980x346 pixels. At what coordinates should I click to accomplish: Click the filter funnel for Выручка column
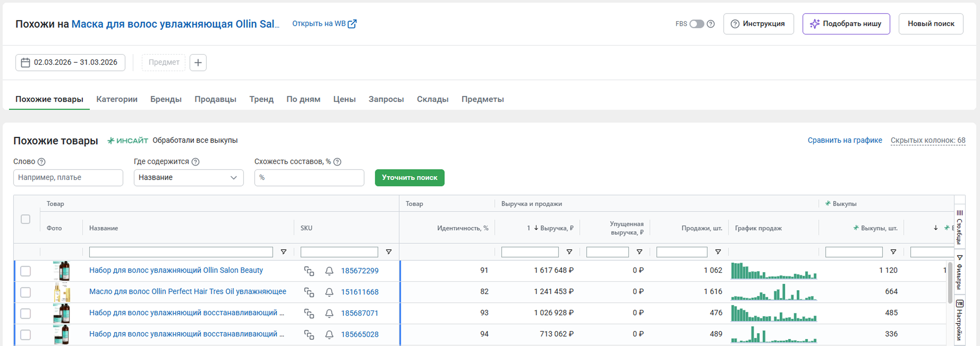click(569, 252)
